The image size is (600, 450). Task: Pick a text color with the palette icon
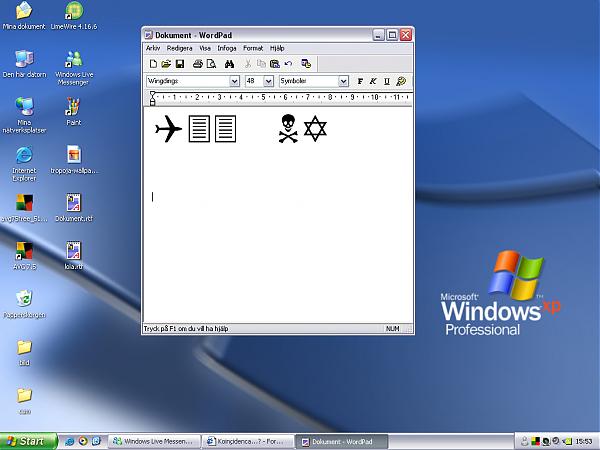pyautogui.click(x=401, y=81)
